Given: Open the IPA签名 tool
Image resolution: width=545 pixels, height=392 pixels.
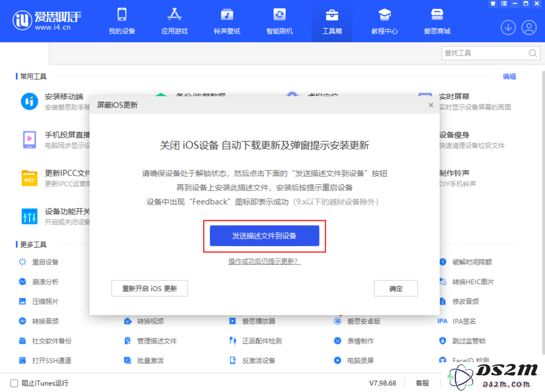Looking at the screenshot, I should pyautogui.click(x=457, y=321).
